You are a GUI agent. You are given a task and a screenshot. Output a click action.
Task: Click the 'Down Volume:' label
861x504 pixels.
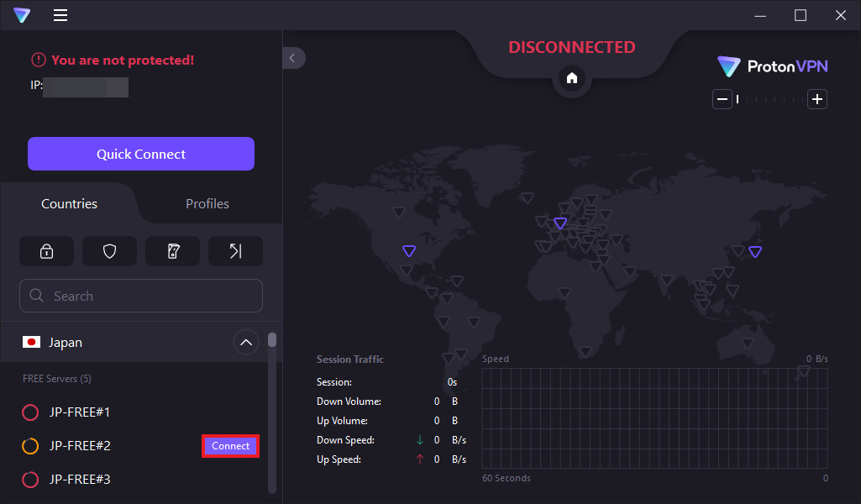pos(349,402)
